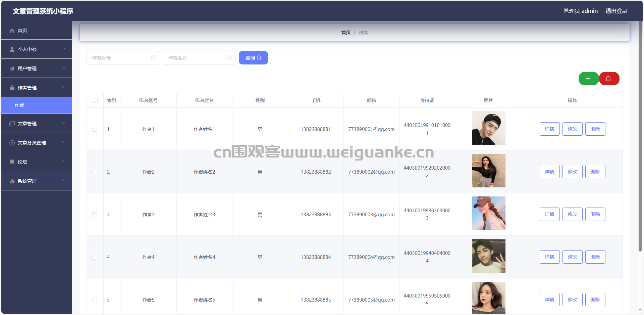This screenshot has height=315, width=644.
Task: Click 修改 for 作者2
Action: tap(572, 172)
